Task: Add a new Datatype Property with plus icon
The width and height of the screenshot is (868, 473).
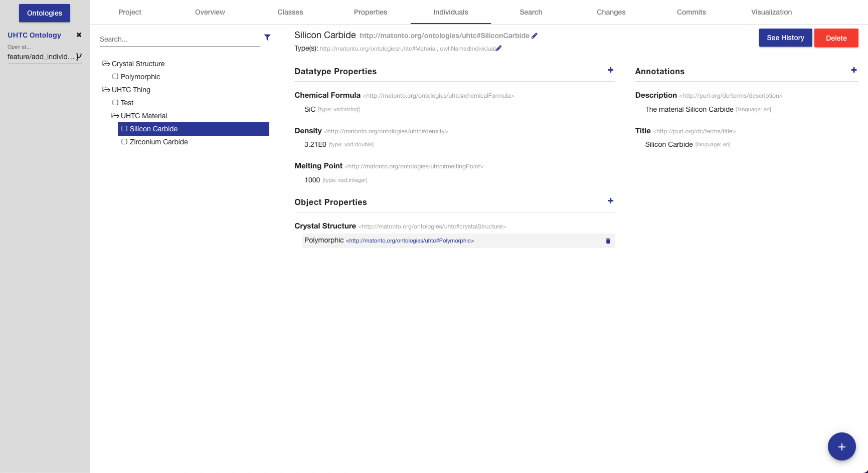Action: point(610,70)
